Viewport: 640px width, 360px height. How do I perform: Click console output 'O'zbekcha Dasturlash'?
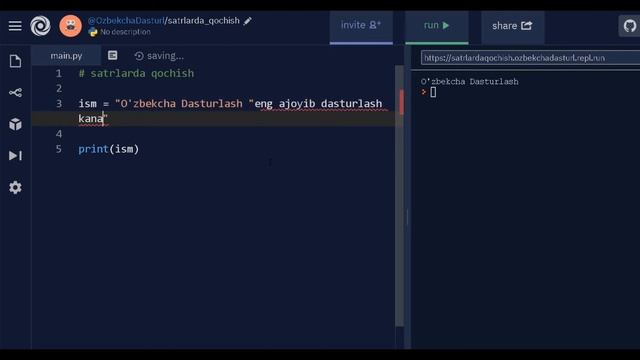click(x=469, y=82)
